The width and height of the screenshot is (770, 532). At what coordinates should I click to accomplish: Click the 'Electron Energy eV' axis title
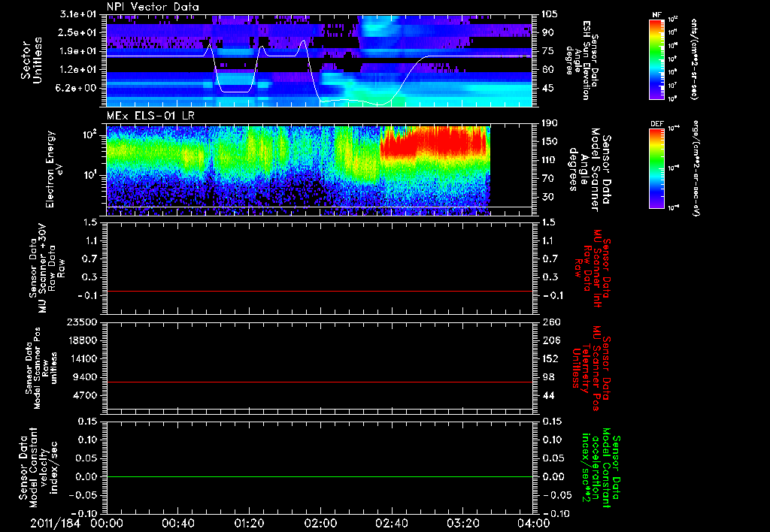click(x=54, y=169)
